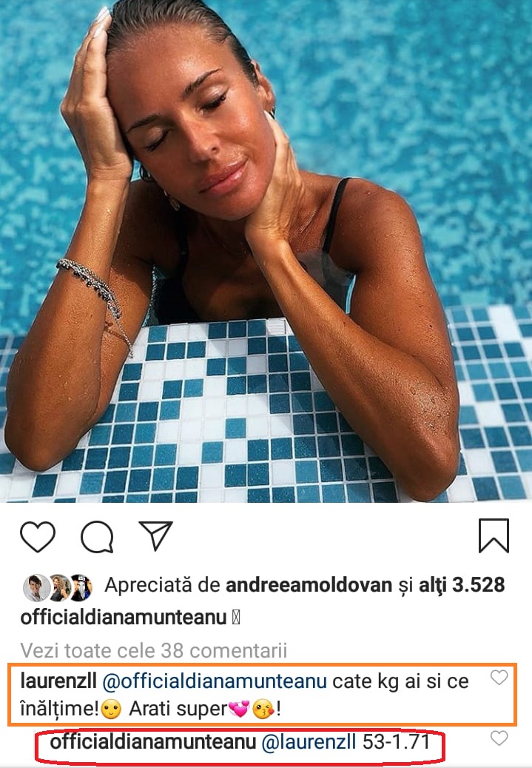532x768 pixels.
Task: Like officialdianamunteanu's reply with its heart
Action: tap(499, 738)
